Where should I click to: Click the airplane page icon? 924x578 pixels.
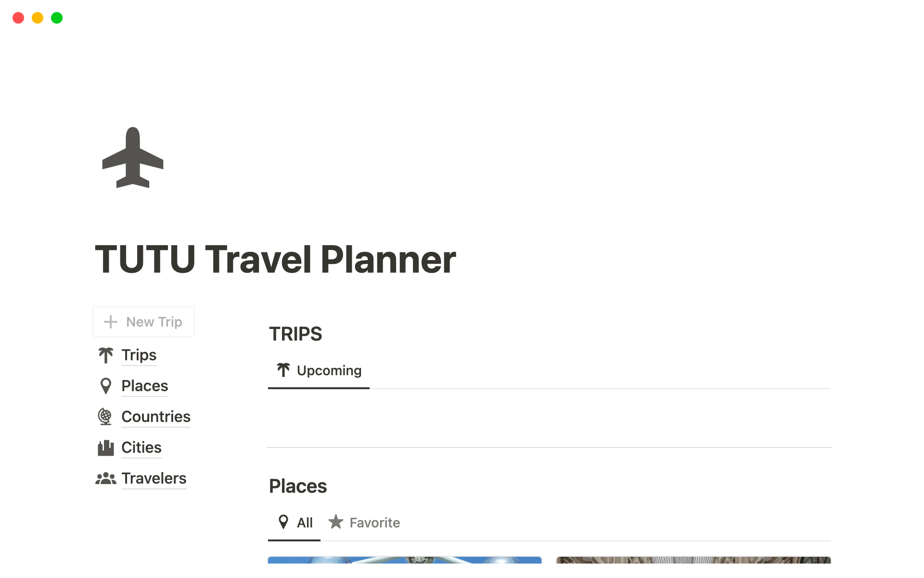[133, 158]
